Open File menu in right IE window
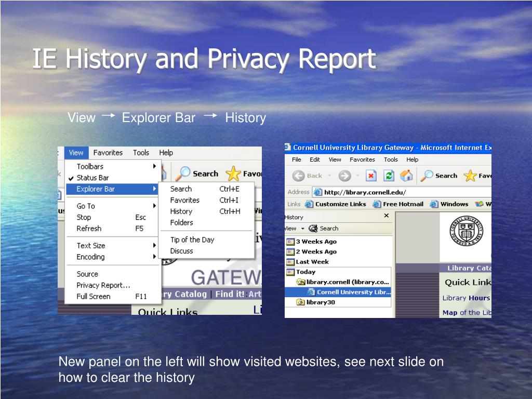The height and width of the screenshot is (399, 532). click(296, 159)
